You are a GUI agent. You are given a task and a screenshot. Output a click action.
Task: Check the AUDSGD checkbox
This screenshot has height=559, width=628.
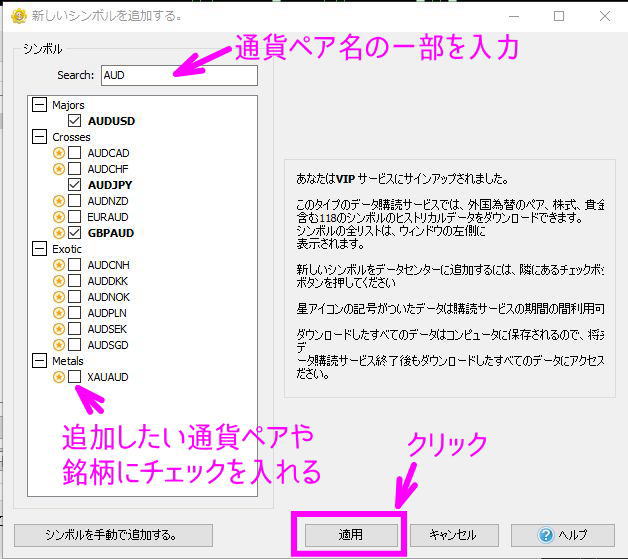click(74, 345)
